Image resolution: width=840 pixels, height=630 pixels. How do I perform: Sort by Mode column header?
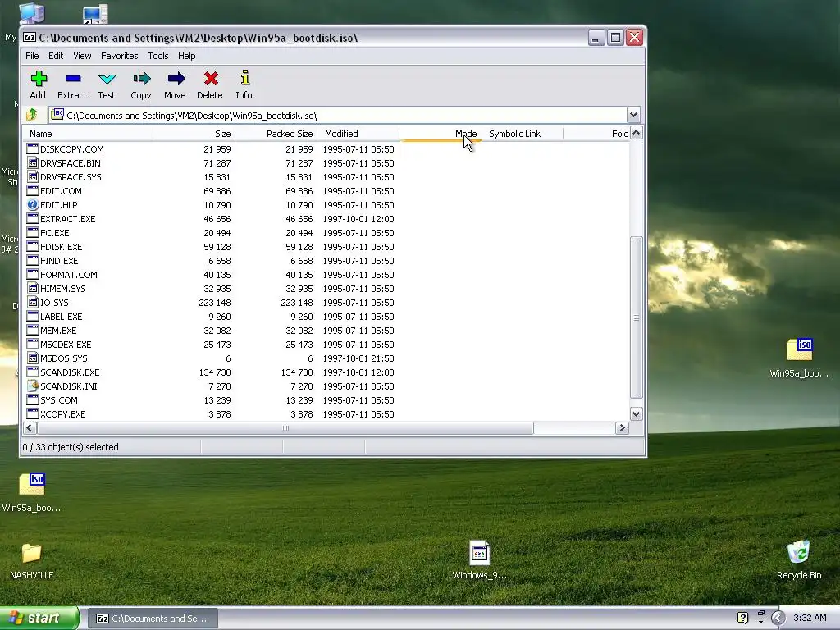pyautogui.click(x=440, y=134)
